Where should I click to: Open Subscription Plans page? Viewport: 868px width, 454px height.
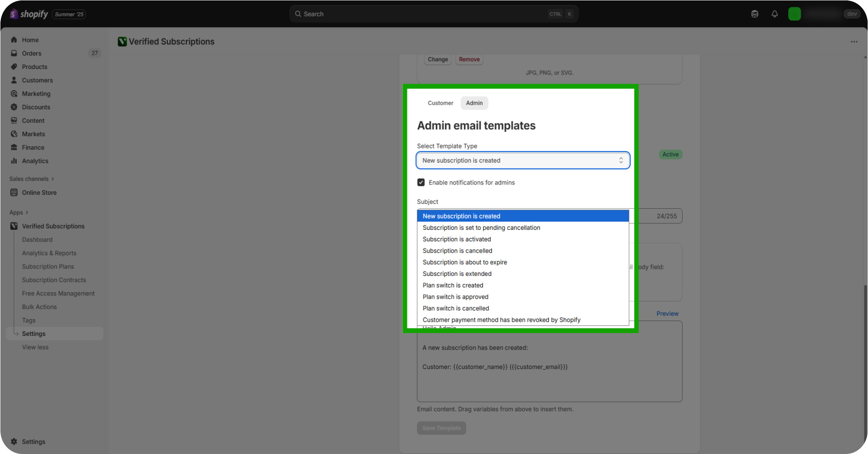click(48, 266)
